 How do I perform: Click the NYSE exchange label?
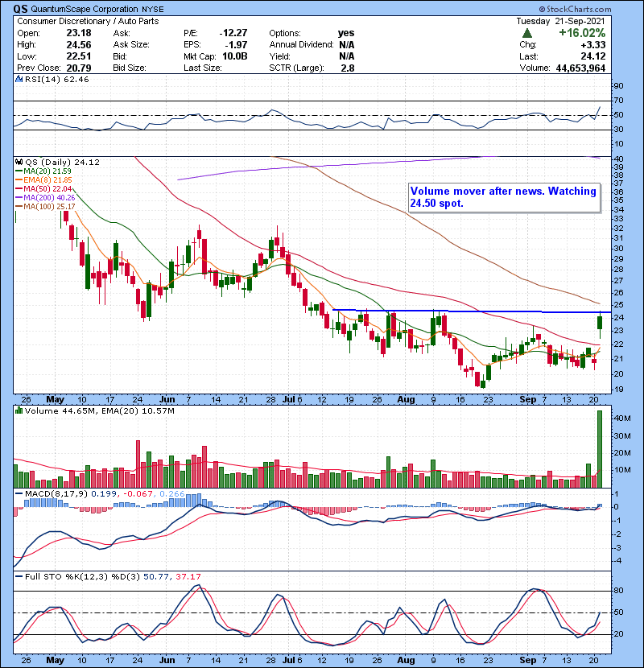click(152, 9)
